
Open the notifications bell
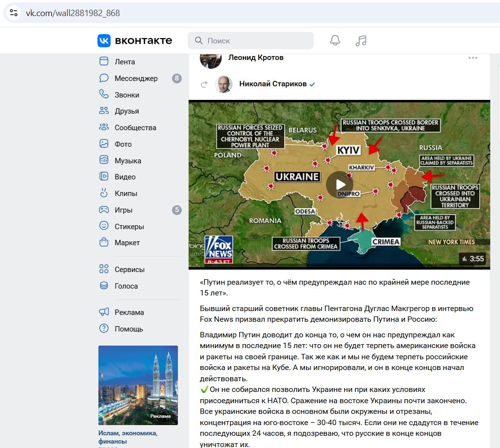click(335, 40)
